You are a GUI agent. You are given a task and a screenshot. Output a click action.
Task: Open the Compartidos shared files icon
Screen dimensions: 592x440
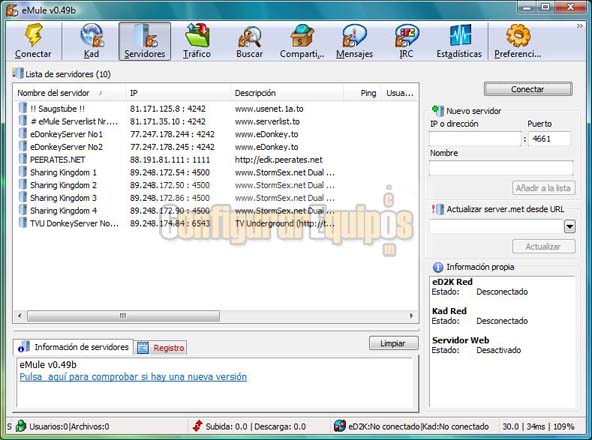[302, 36]
